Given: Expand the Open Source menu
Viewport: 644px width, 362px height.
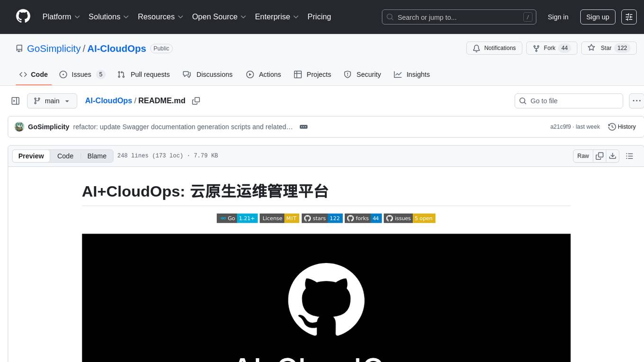Looking at the screenshot, I should click(219, 17).
